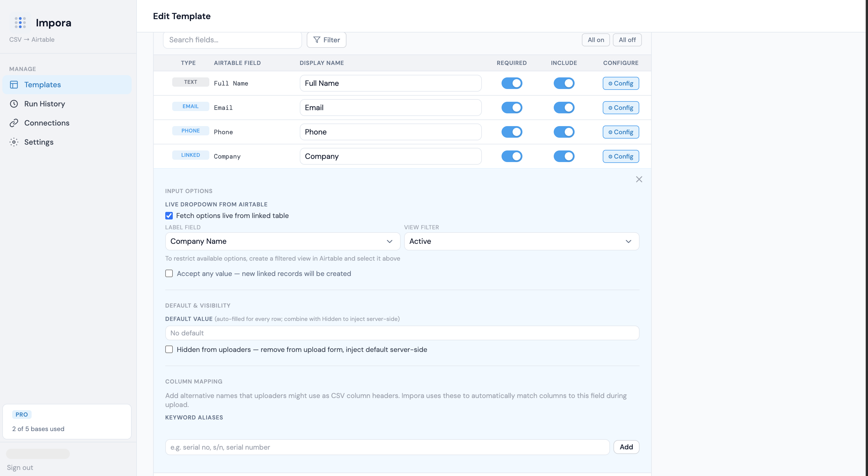Viewport: 868px width, 476px height.
Task: Click the PHONE type badge
Action: pyautogui.click(x=190, y=131)
